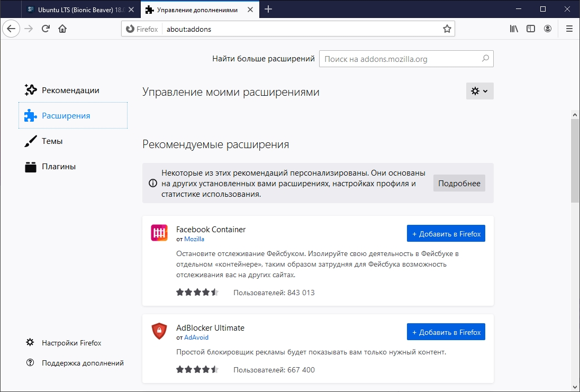580x392 pixels.
Task: Add Facebook Container to Firefox
Action: [x=446, y=233]
